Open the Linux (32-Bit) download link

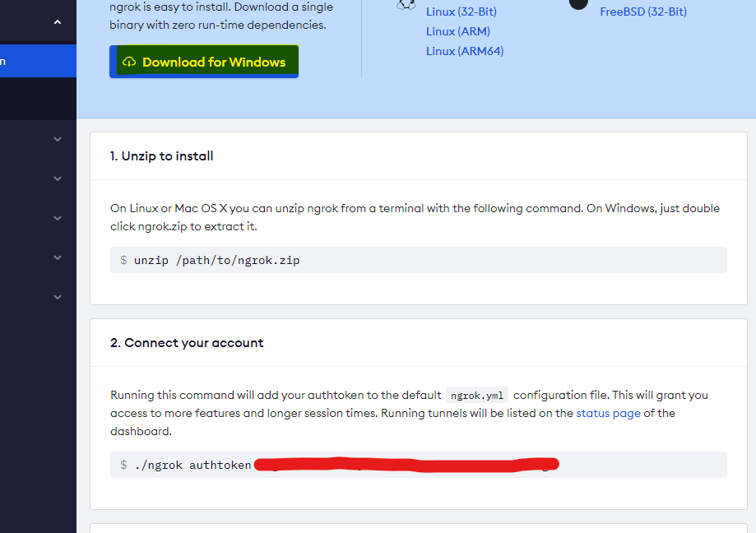pyautogui.click(x=461, y=12)
